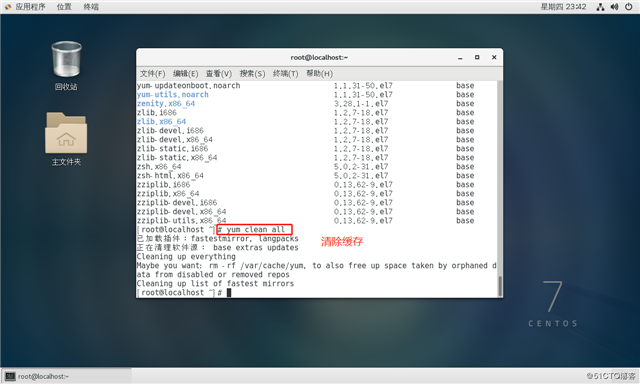The width and height of the screenshot is (640, 384).
Task: Click the terminal title bar root@localhost:~
Action: coord(319,58)
